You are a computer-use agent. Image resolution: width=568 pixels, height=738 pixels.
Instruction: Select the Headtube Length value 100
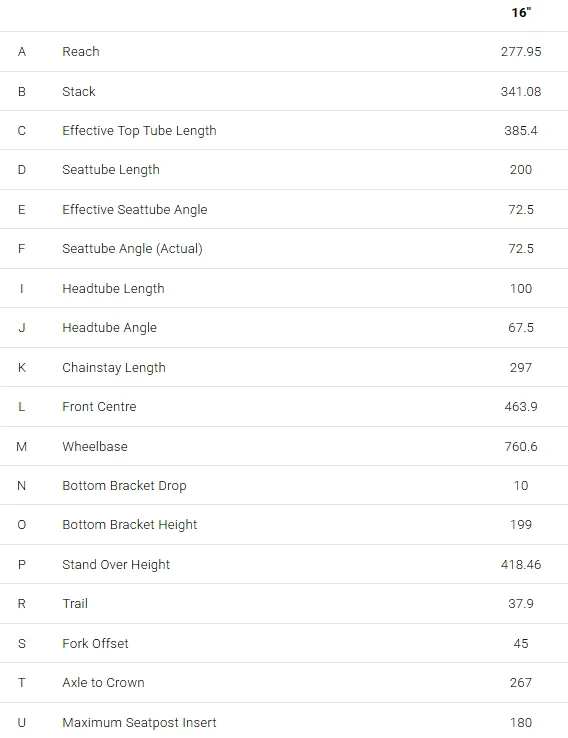click(521, 289)
